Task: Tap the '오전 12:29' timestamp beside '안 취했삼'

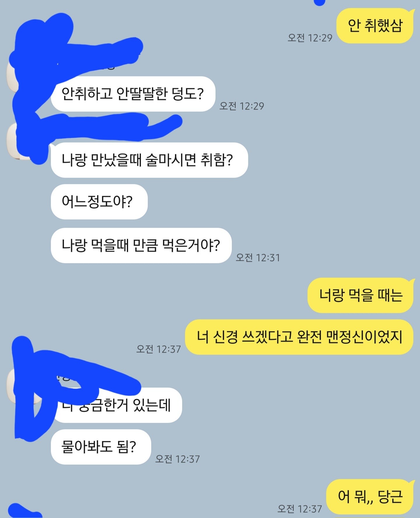Action: pyautogui.click(x=310, y=38)
